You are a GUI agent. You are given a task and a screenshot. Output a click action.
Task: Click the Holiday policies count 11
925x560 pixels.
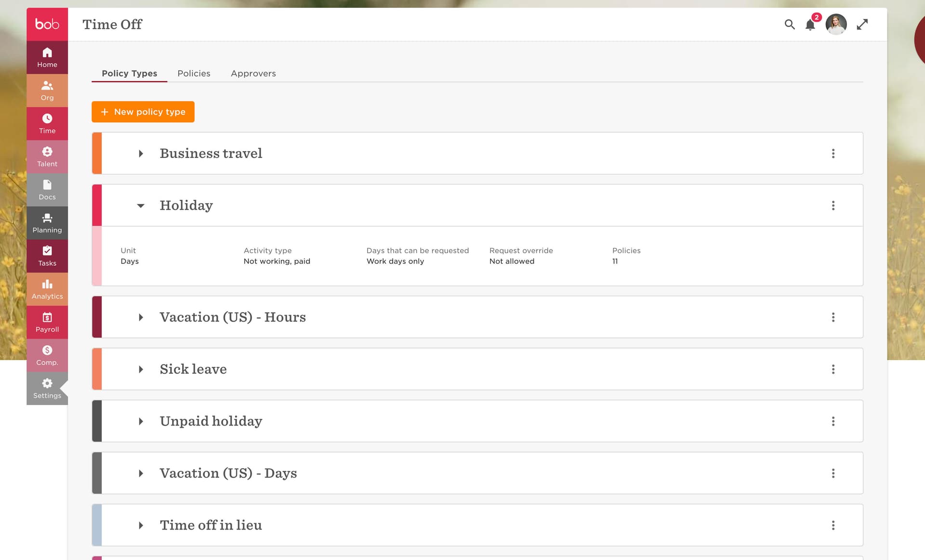point(615,261)
